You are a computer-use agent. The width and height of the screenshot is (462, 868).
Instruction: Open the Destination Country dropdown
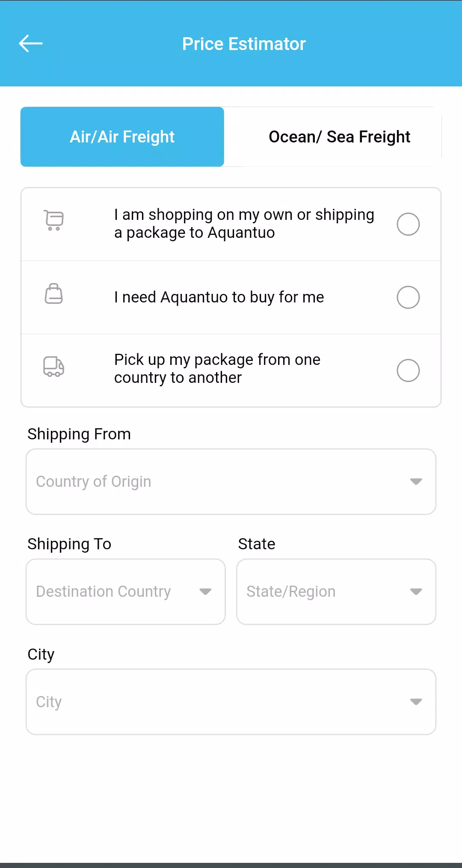126,592
